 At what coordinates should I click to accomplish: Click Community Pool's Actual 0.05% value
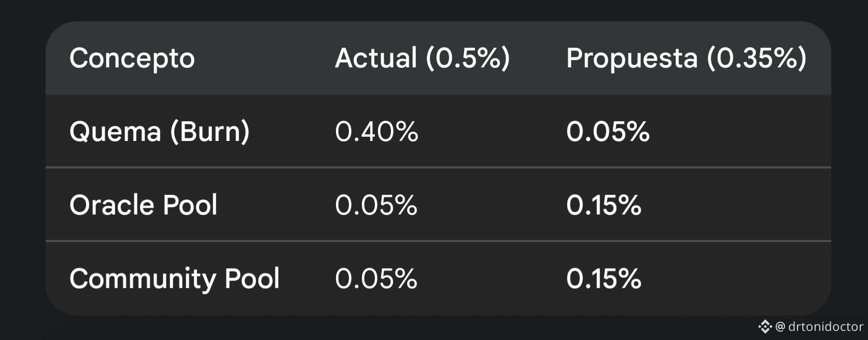[376, 279]
